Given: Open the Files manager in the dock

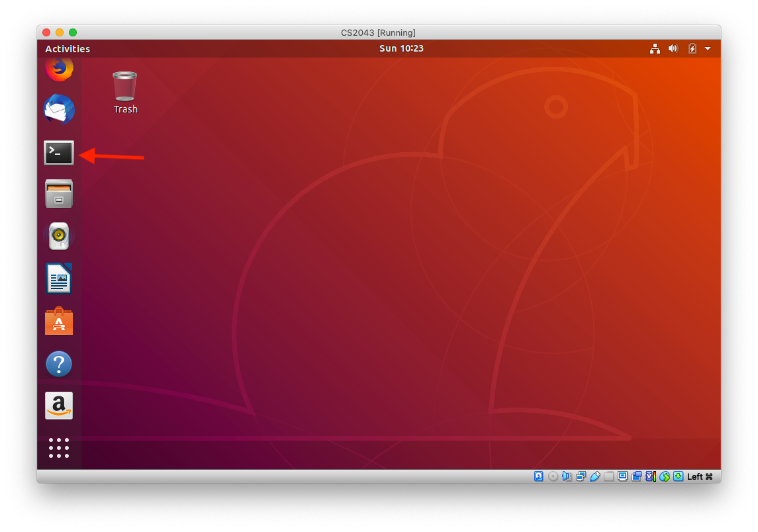Looking at the screenshot, I should tap(59, 194).
